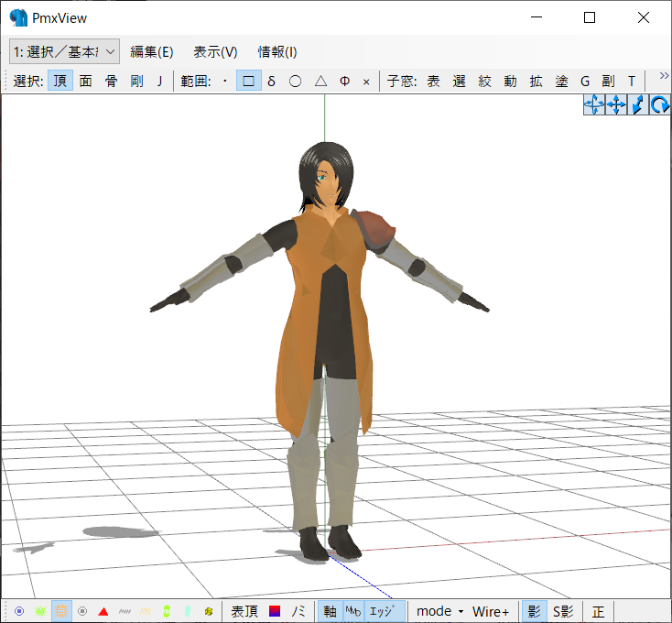This screenshot has width=672, height=623.
Task: Click the rotate view icon in viewport corner
Action: pos(659,105)
